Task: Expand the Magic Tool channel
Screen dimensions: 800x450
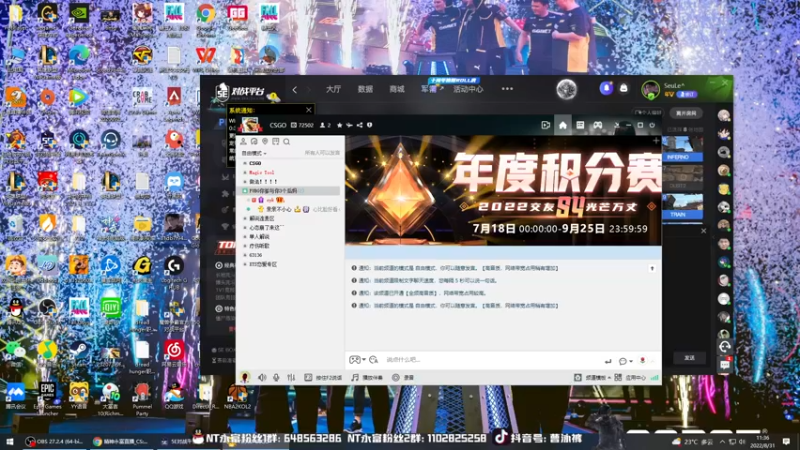Action: (245, 172)
